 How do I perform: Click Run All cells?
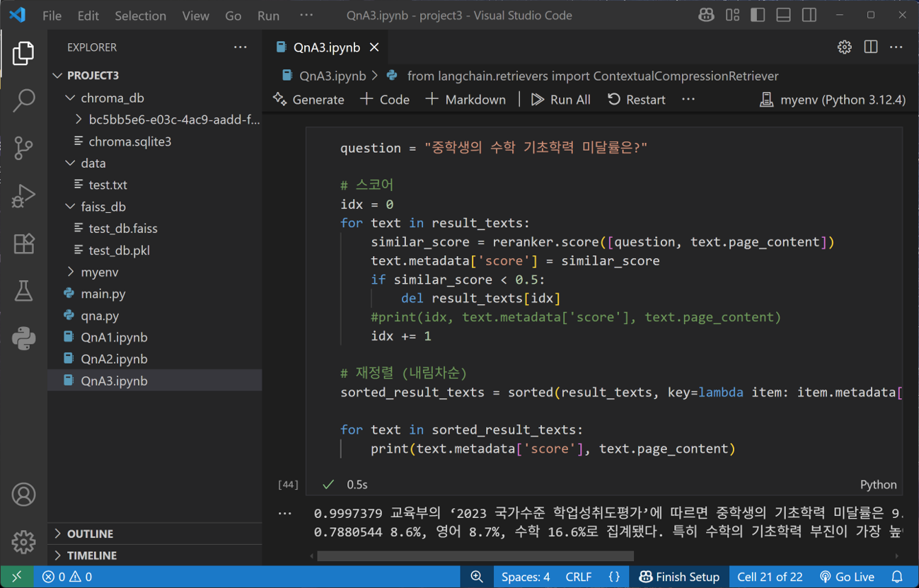561,100
